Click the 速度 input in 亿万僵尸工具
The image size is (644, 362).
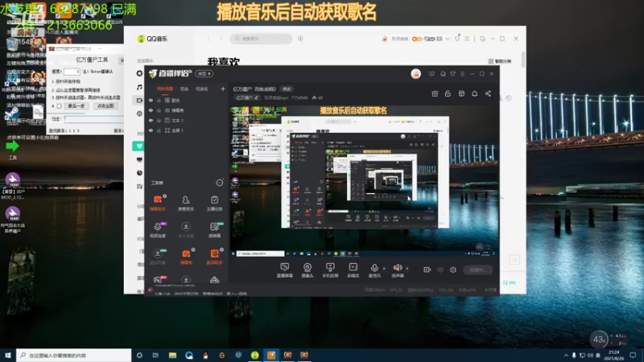(x=72, y=72)
